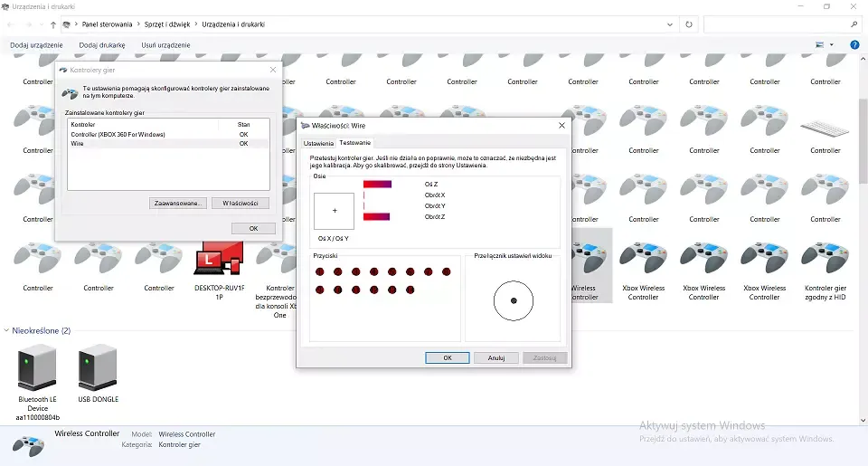Open the DESKTOP-RUV1F1P computer device icon
The height and width of the screenshot is (466, 868).
pos(219,259)
